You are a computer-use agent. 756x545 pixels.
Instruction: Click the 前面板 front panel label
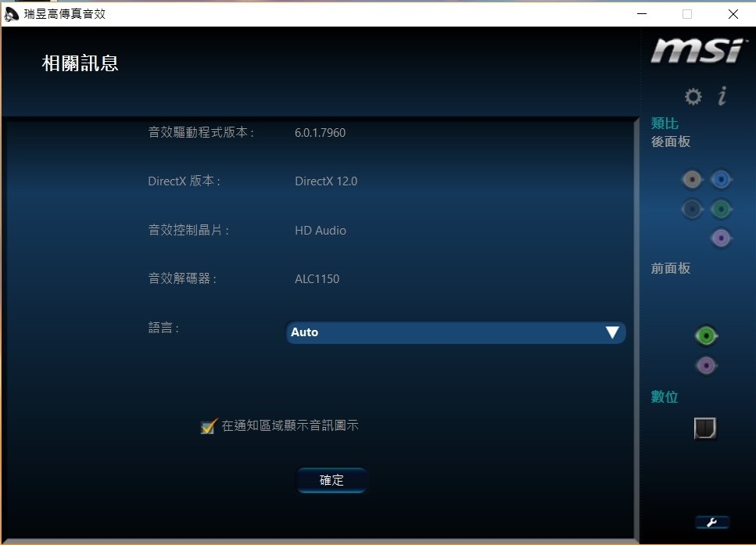[x=671, y=269]
